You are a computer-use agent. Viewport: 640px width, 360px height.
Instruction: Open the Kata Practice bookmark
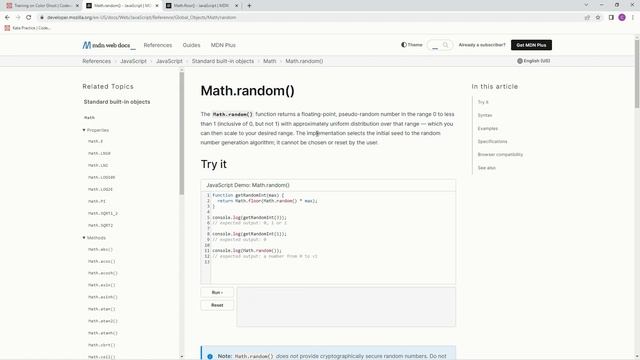coord(27,28)
